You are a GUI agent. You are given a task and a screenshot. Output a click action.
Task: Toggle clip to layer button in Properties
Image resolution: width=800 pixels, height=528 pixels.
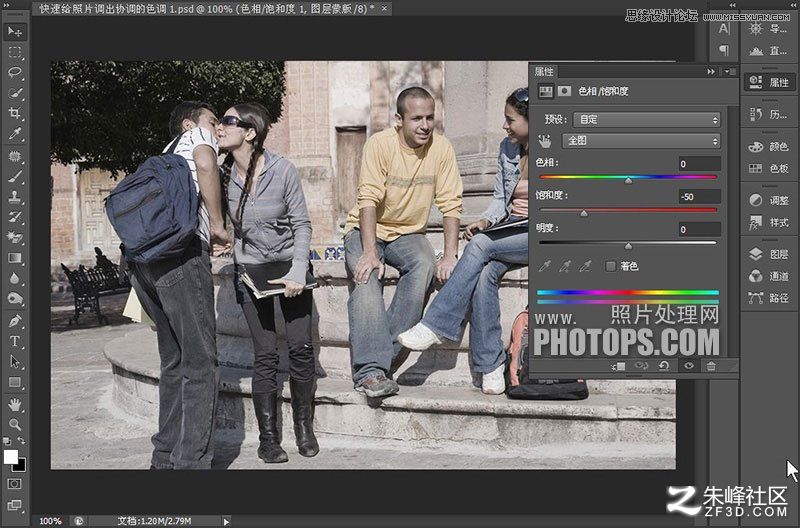[x=618, y=366]
